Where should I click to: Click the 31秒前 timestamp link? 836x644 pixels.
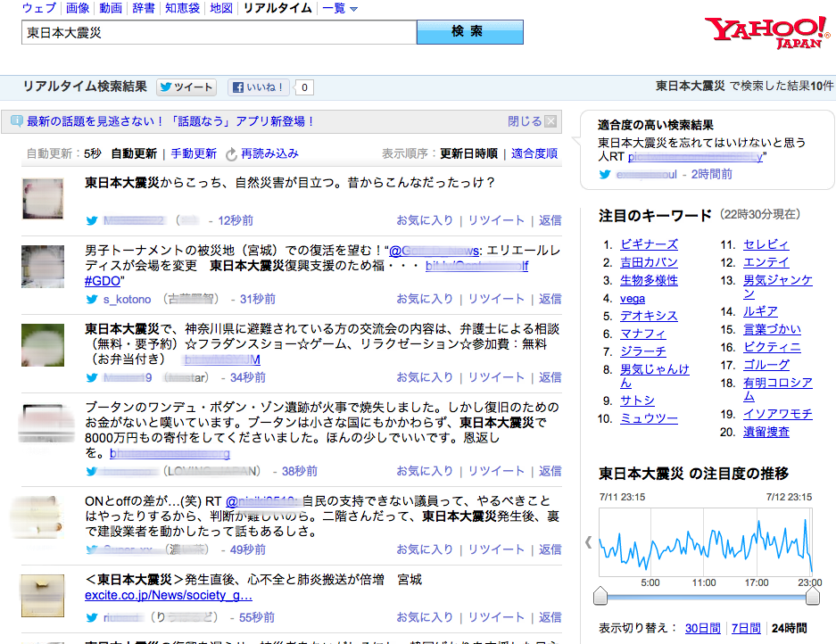click(x=258, y=300)
